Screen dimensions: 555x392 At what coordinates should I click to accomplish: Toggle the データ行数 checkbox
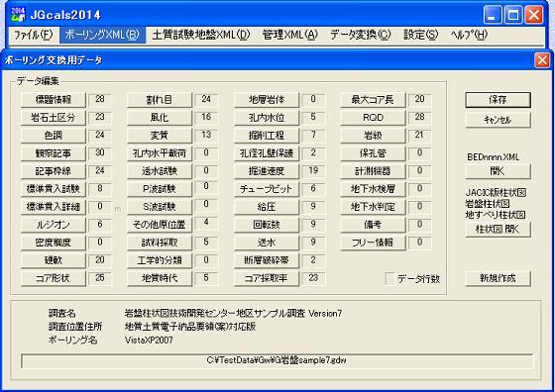point(390,279)
